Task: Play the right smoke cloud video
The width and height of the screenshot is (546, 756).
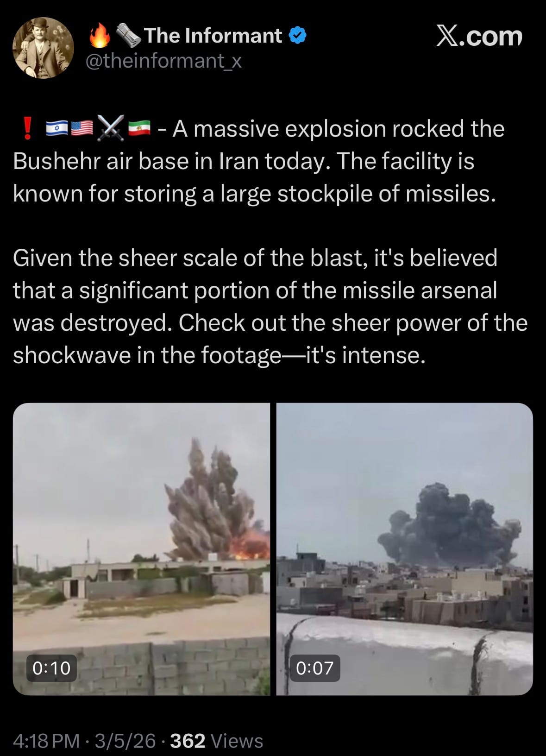Action: tap(405, 549)
